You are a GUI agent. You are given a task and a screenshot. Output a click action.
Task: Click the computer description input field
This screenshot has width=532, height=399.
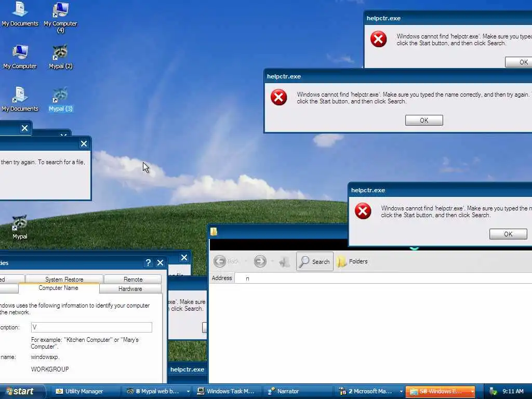coord(91,327)
